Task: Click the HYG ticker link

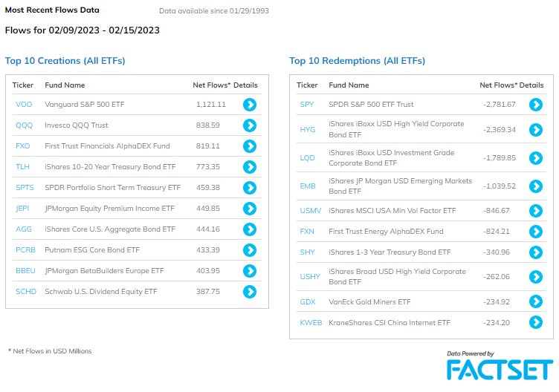Action: [x=308, y=130]
